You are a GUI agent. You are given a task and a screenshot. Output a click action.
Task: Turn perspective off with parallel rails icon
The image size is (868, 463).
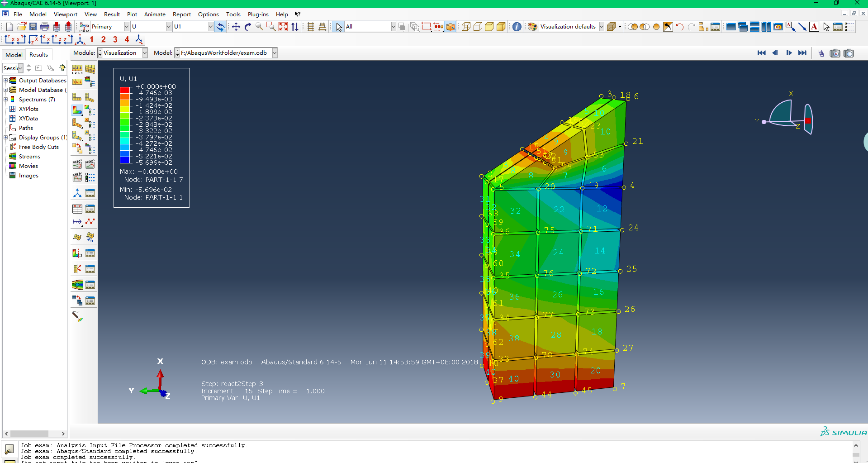[311, 27]
